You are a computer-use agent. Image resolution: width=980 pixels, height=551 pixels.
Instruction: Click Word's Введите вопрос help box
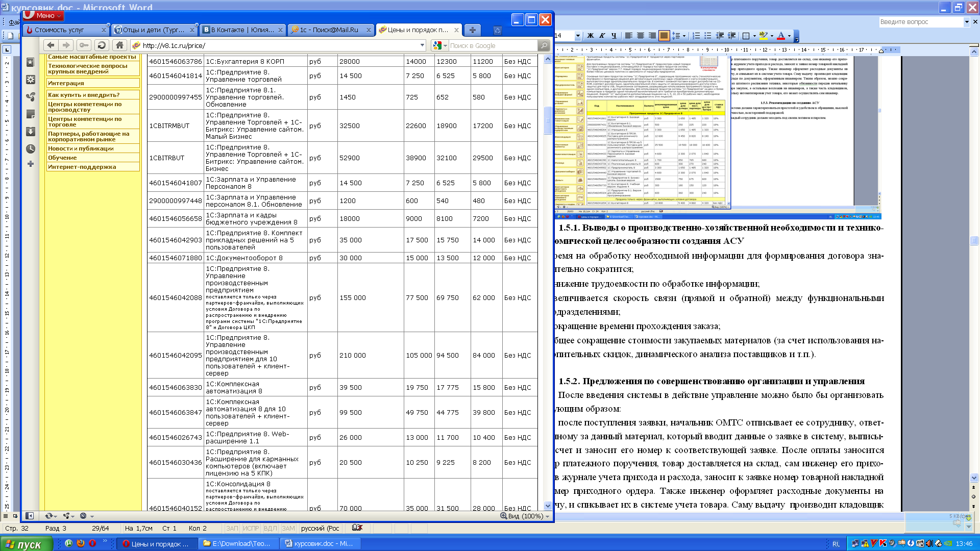pyautogui.click(x=920, y=22)
